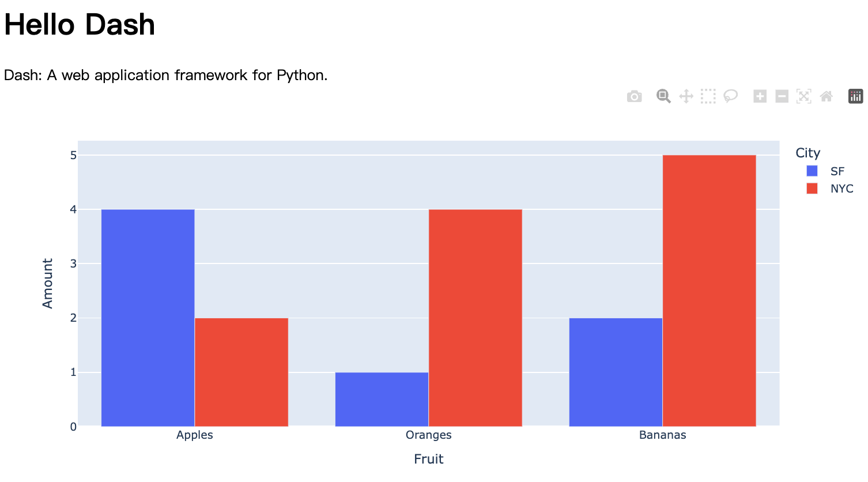Click the blue SF Oranges bar

pos(382,400)
